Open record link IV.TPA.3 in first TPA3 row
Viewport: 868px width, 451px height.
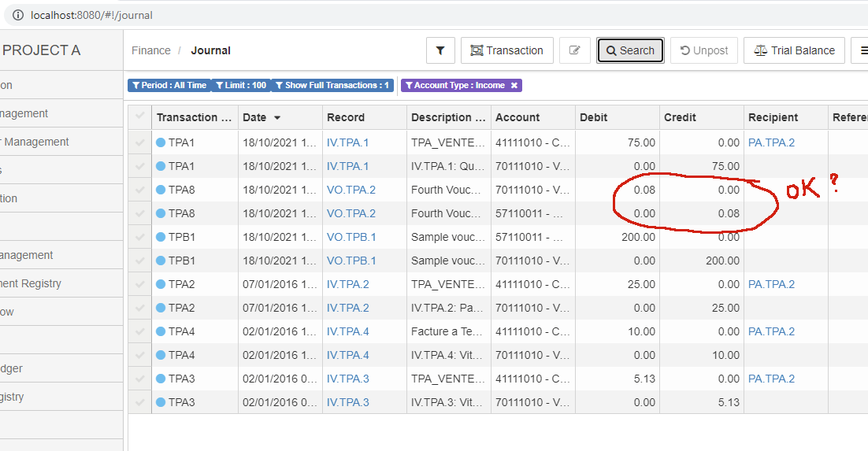click(347, 379)
